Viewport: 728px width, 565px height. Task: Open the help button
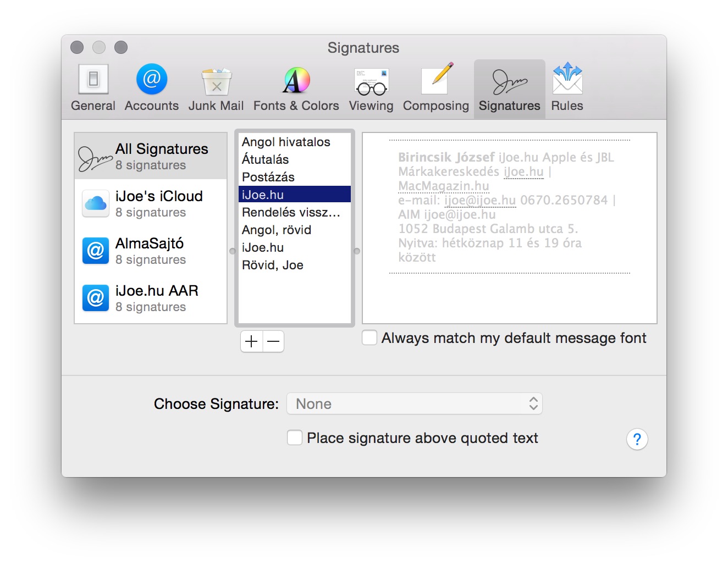pyautogui.click(x=637, y=439)
